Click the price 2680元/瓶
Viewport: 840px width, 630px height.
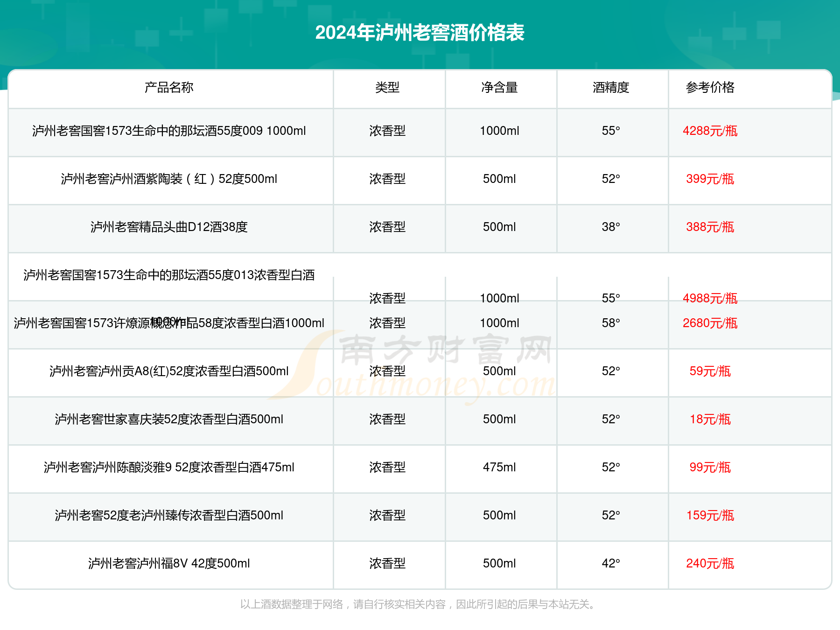[x=710, y=323]
